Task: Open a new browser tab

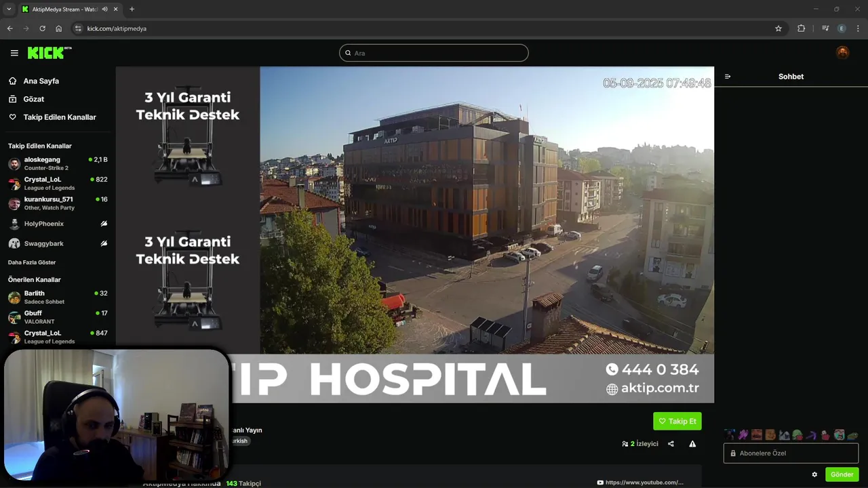Action: coord(132,9)
